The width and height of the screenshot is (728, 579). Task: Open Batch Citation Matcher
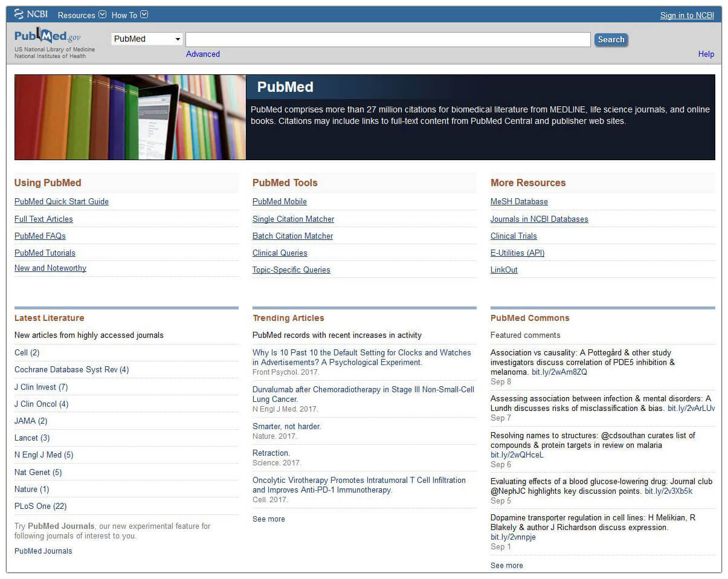(x=292, y=236)
